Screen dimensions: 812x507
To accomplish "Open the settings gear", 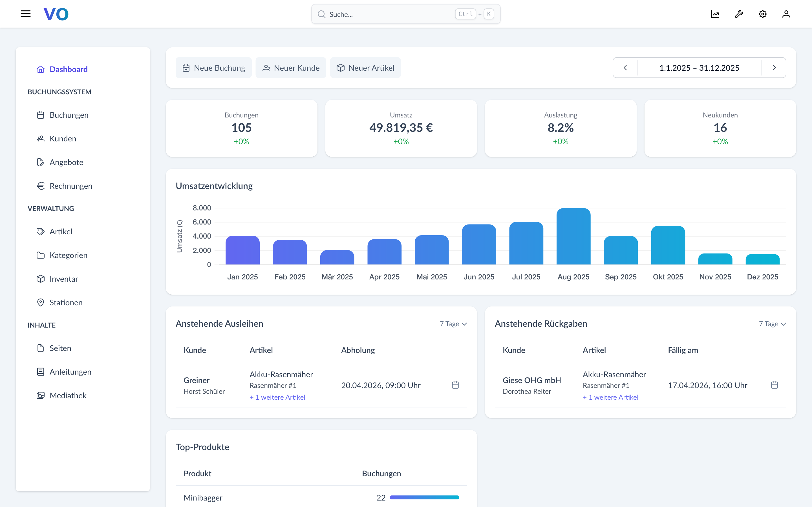I will 762,14.
